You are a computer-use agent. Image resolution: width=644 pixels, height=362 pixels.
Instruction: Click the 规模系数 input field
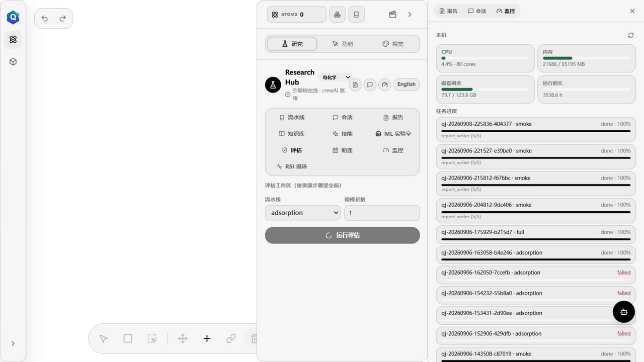382,213
